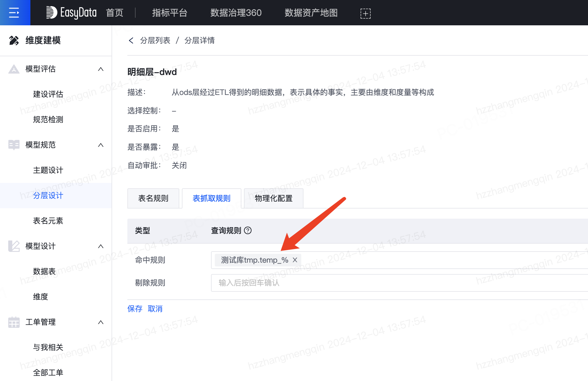
Task: Open 规范检测 in the sidebar
Action: [x=48, y=120]
